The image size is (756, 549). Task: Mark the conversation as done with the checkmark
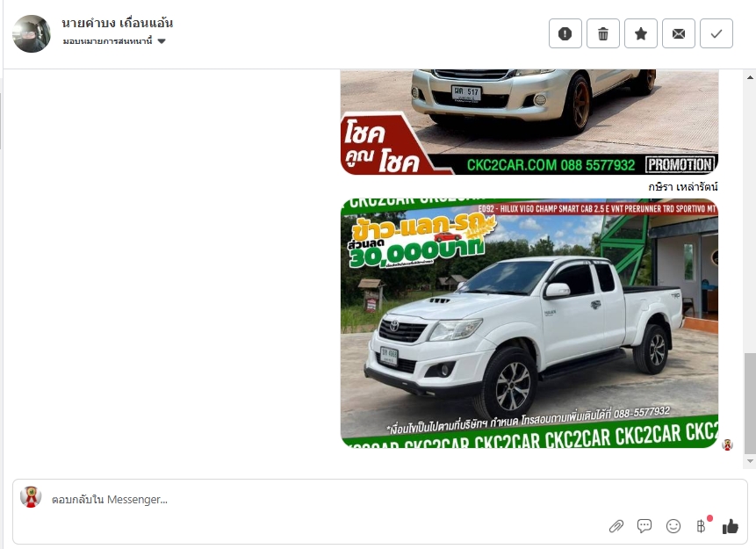point(716,33)
